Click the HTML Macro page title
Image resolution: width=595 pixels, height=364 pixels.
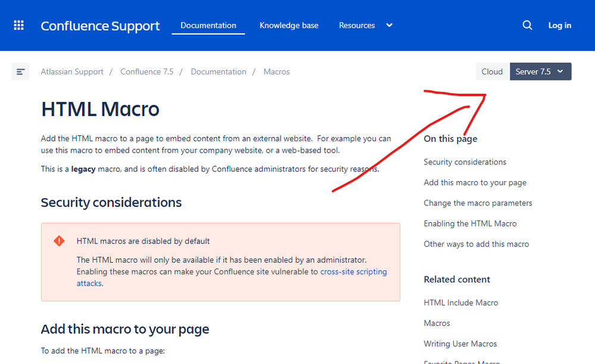[100, 109]
